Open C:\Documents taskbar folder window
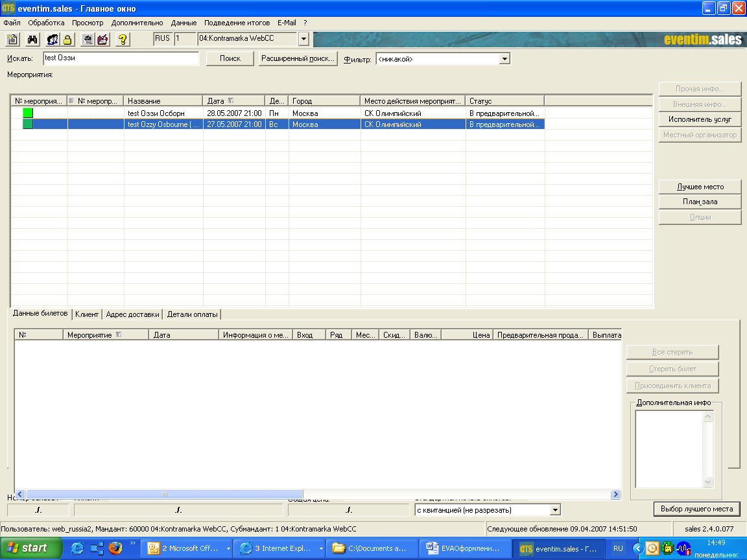The width and height of the screenshot is (747, 560). tap(372, 548)
